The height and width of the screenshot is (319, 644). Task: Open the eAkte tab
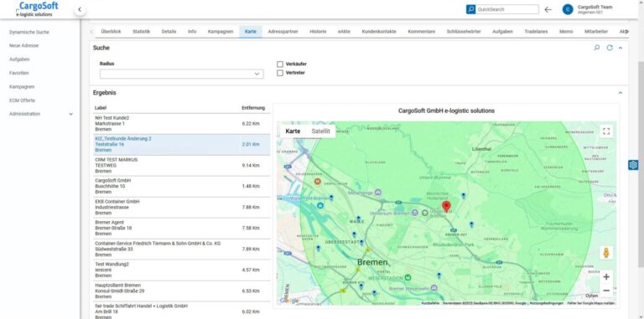344,32
